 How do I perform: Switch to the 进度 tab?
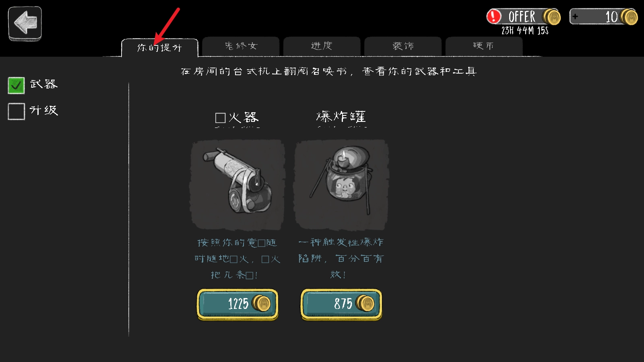[x=322, y=46]
